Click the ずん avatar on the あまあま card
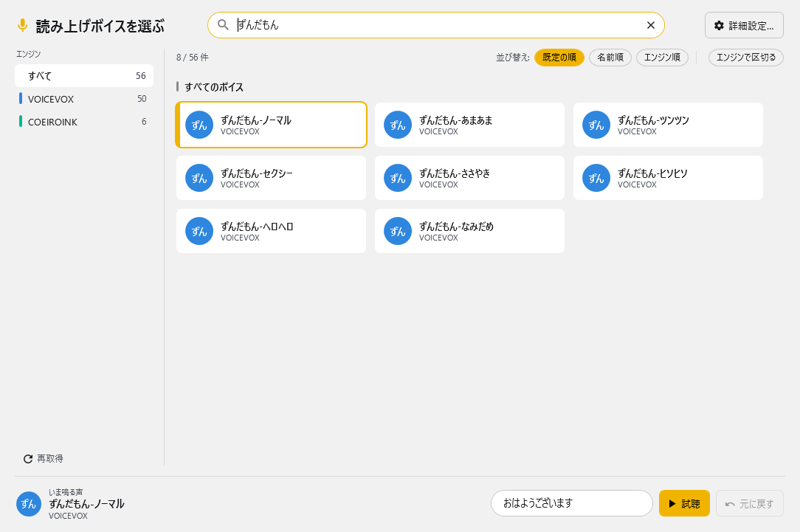This screenshot has height=532, width=800. 398,125
